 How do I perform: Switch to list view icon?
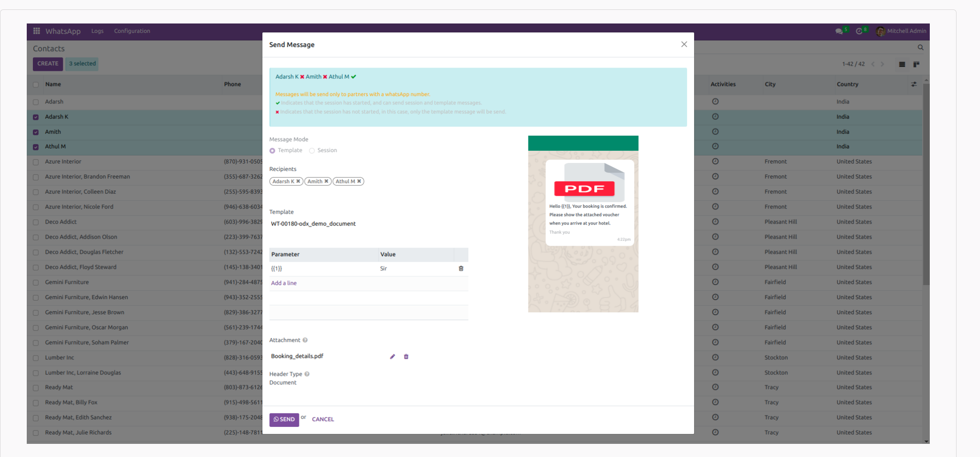click(902, 64)
